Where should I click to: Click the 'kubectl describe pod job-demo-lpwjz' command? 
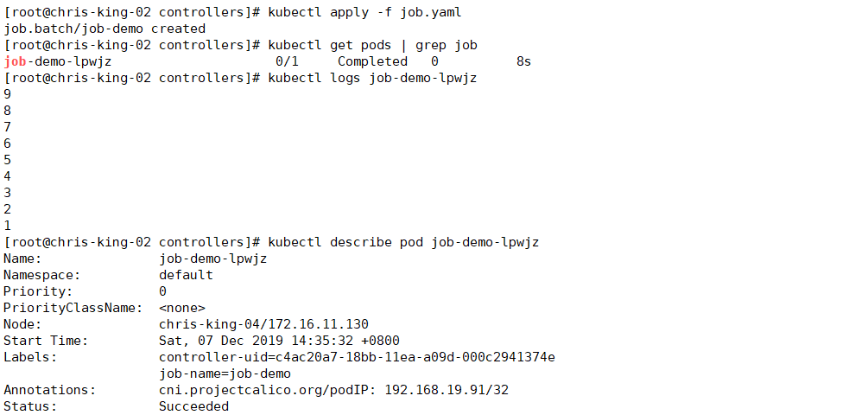(403, 242)
